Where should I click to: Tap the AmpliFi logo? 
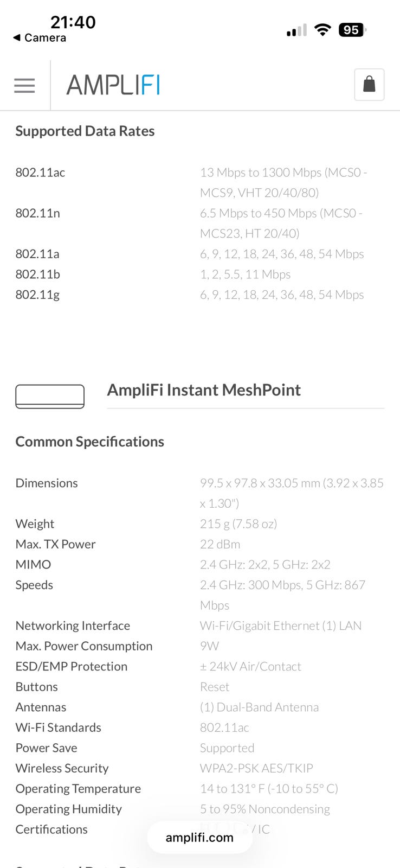[x=113, y=85]
